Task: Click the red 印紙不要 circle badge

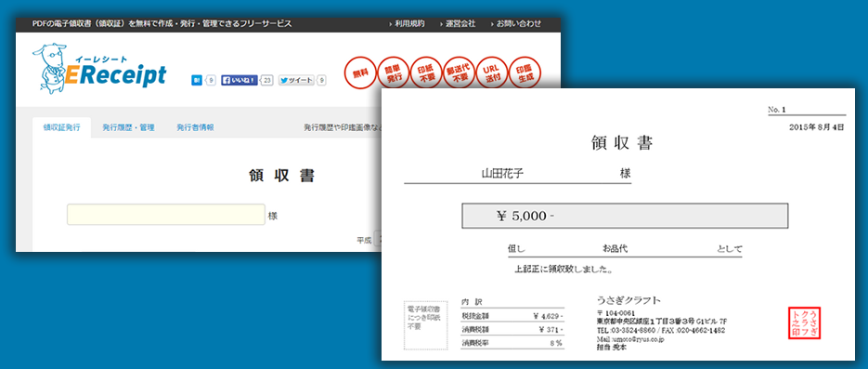Action: coord(426,73)
